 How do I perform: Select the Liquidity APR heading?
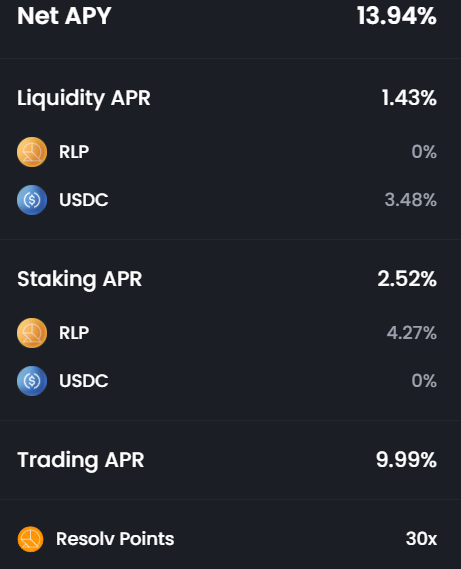click(83, 98)
